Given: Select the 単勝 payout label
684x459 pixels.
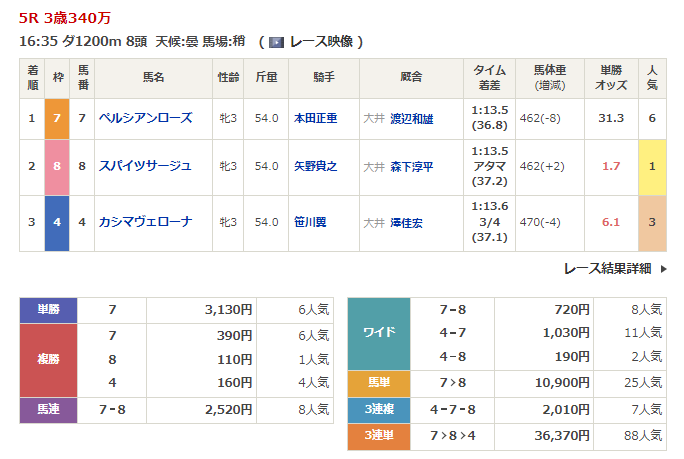Looking at the screenshot, I should coord(48,310).
